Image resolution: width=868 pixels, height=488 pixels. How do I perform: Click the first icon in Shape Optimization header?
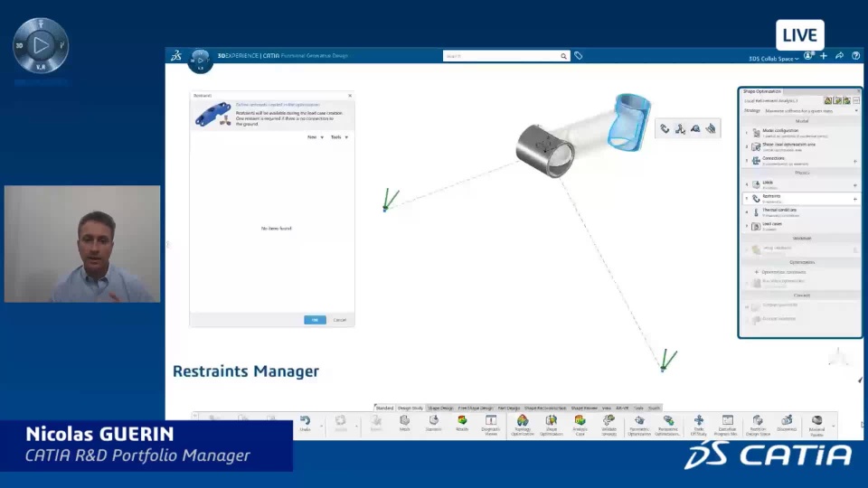pyautogui.click(x=827, y=100)
